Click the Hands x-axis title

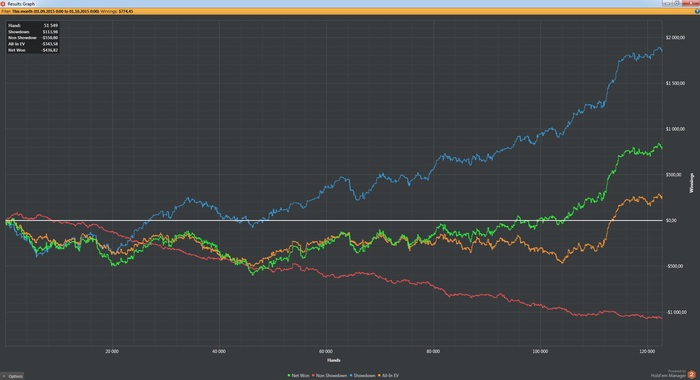(334, 360)
